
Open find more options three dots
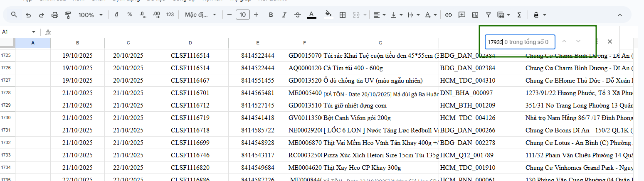point(597,42)
